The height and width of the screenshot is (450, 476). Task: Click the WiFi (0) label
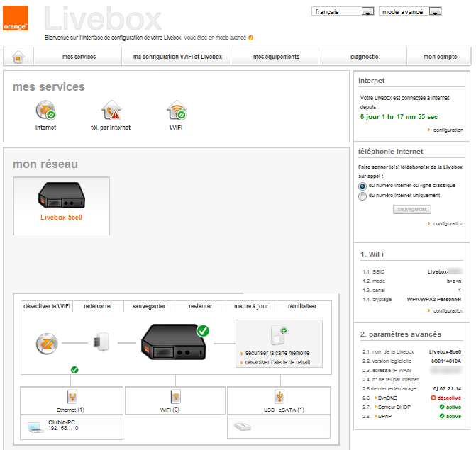pyautogui.click(x=170, y=410)
